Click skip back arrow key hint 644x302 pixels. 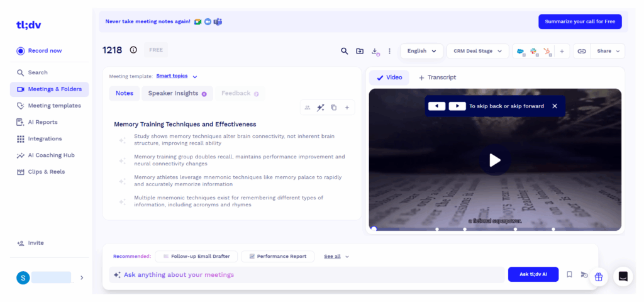coord(437,106)
